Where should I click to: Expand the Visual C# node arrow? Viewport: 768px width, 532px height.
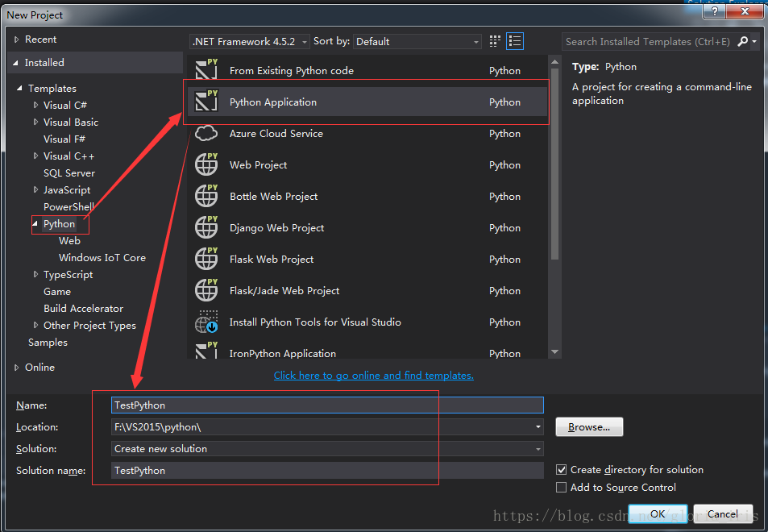pyautogui.click(x=35, y=105)
